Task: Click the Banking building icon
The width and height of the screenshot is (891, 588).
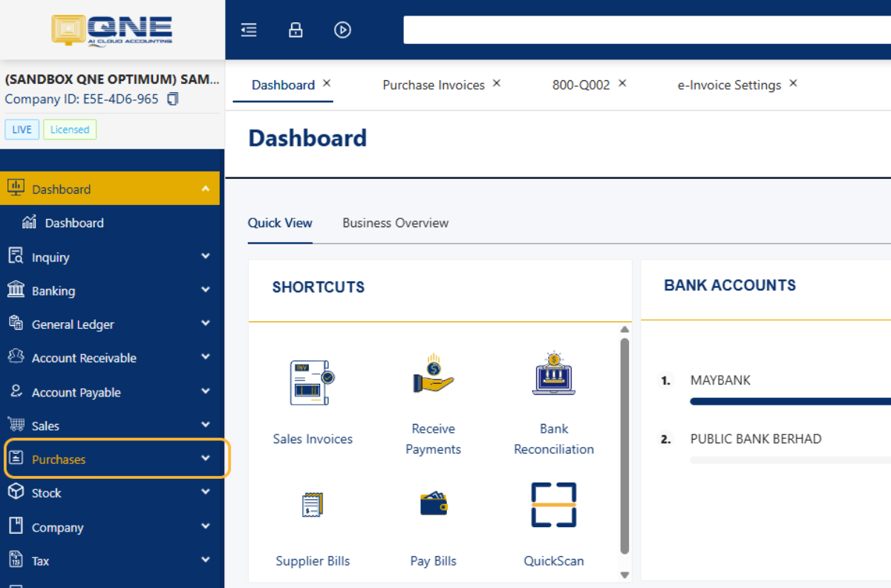Action: pos(16,290)
